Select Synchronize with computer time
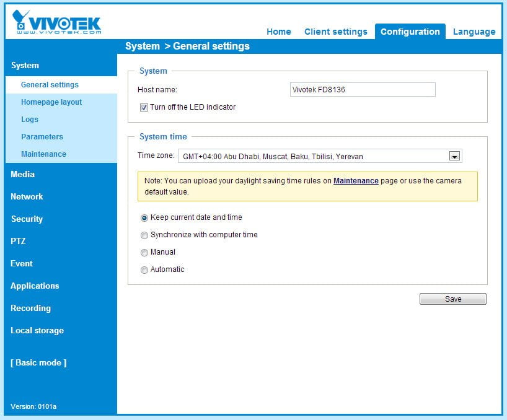This screenshot has height=420, width=507. [x=144, y=235]
